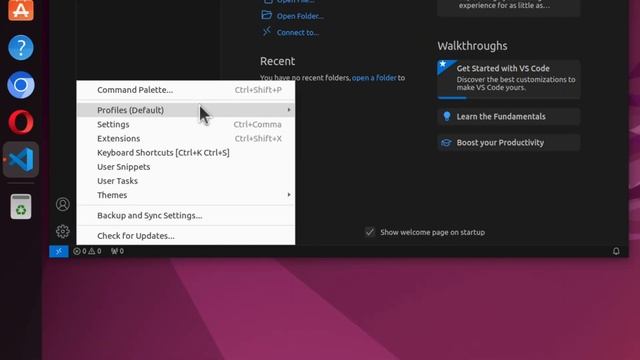The width and height of the screenshot is (640, 360).
Task: Toggle Show welcome page on startup checkbox
Action: tap(370, 232)
